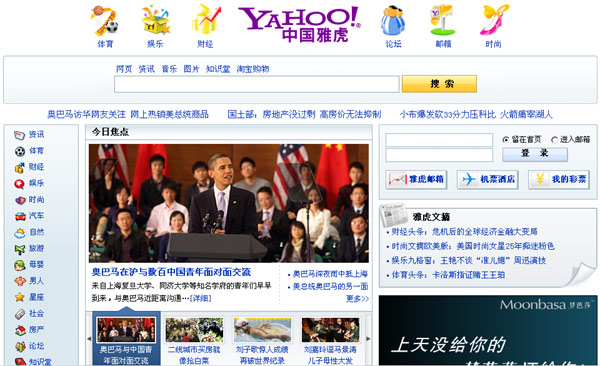Image resolution: width=600 pixels, height=366 pixels.
Task: Open the 财经 finance coins icon
Action: click(x=206, y=20)
